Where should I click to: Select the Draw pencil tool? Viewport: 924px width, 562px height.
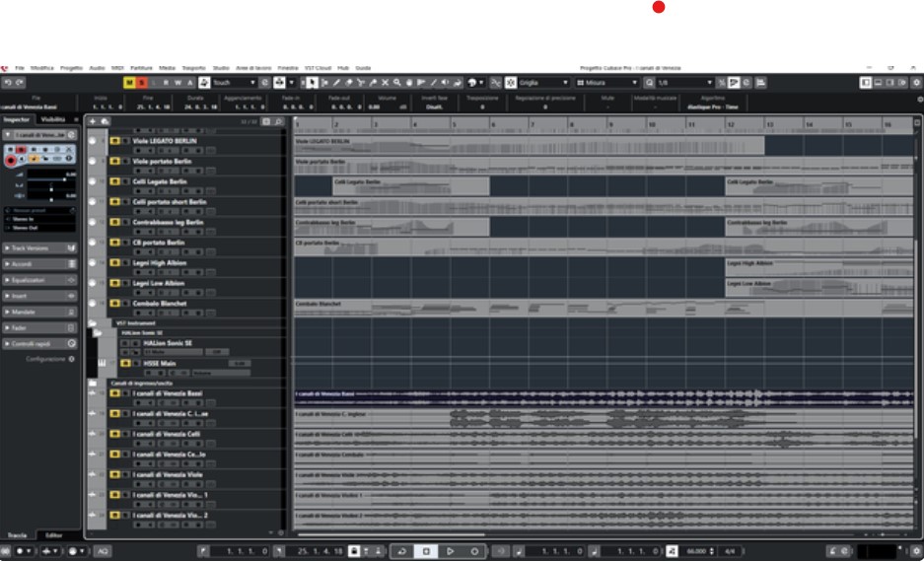pos(336,83)
